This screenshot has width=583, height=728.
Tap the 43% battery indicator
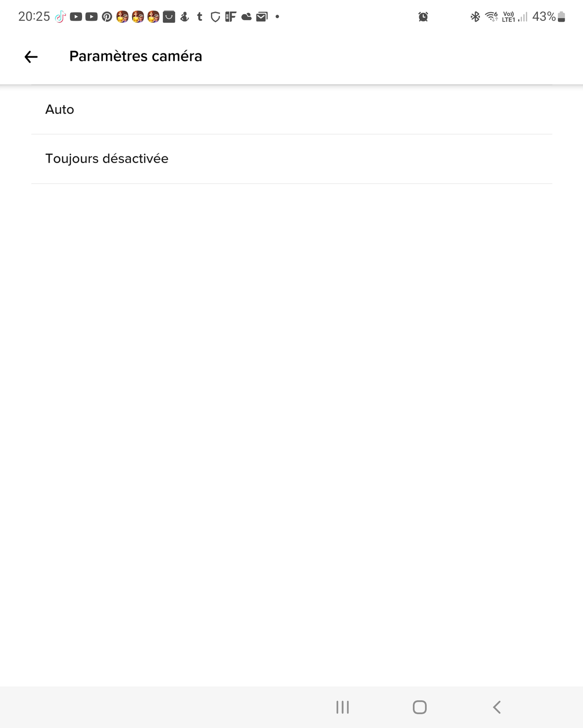click(x=549, y=17)
